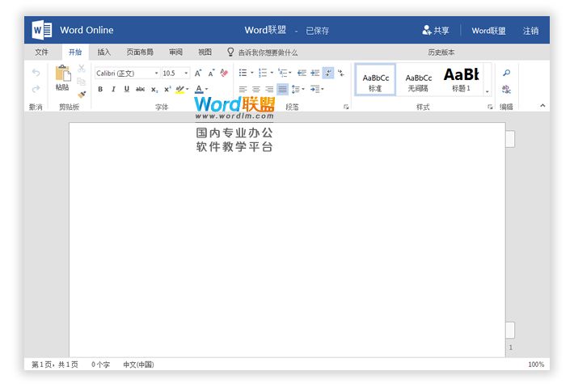
Task: Apply the 标题 1 heading style
Action: point(462,80)
